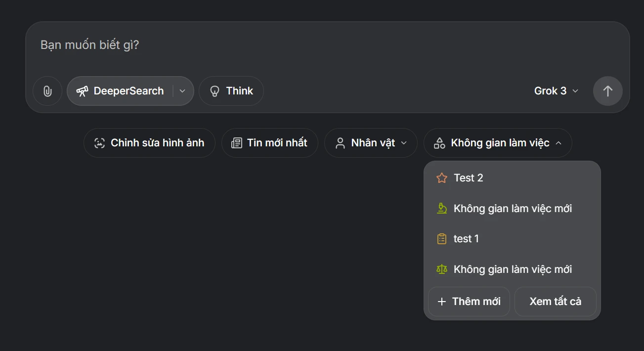Select workspace with balance scale icon
644x351 pixels.
512,269
